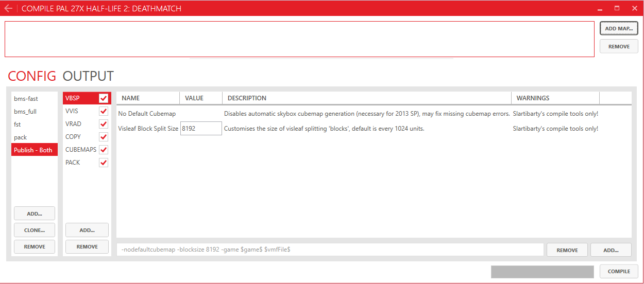Click REMOVE beside the parameters field

pyautogui.click(x=567, y=250)
